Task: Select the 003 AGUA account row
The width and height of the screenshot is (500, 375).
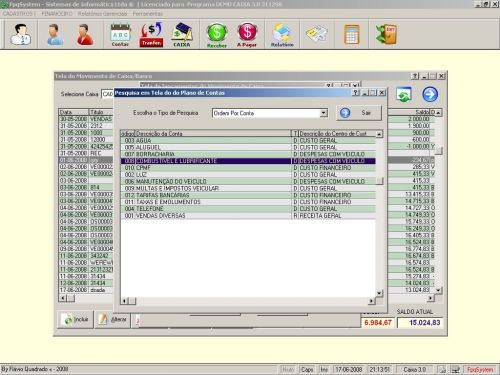Action: click(x=248, y=140)
